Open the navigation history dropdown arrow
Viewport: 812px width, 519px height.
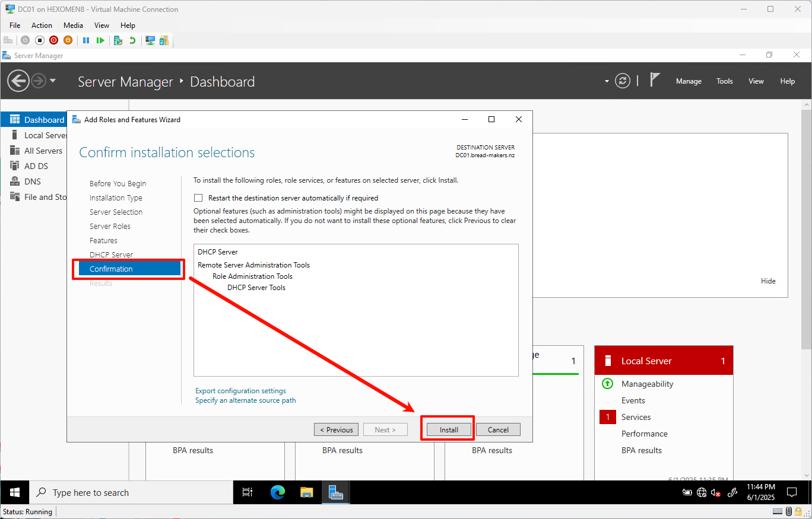53,81
